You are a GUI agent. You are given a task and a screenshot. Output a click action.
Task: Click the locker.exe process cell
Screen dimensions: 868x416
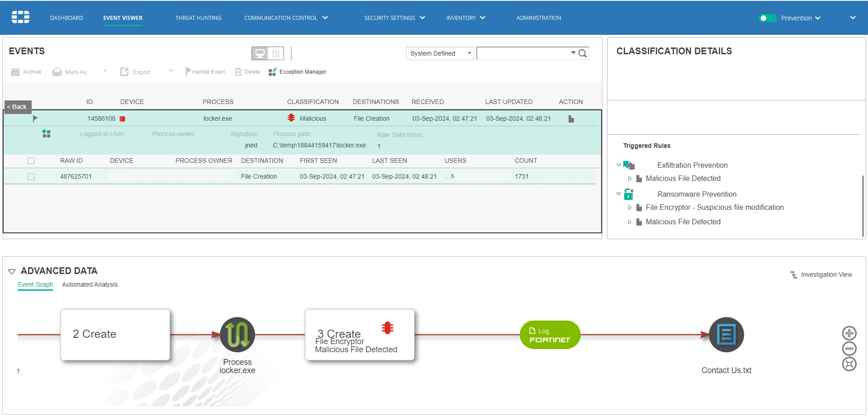coord(218,118)
